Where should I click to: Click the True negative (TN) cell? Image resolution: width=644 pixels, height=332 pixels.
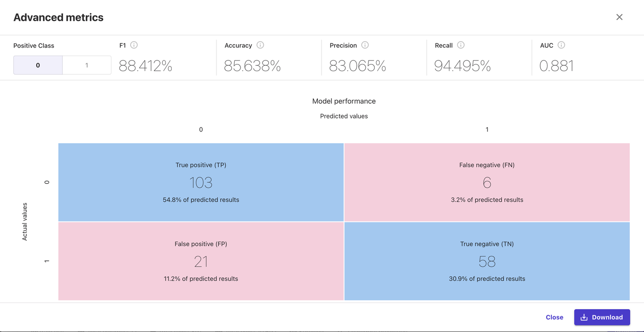[487, 261]
